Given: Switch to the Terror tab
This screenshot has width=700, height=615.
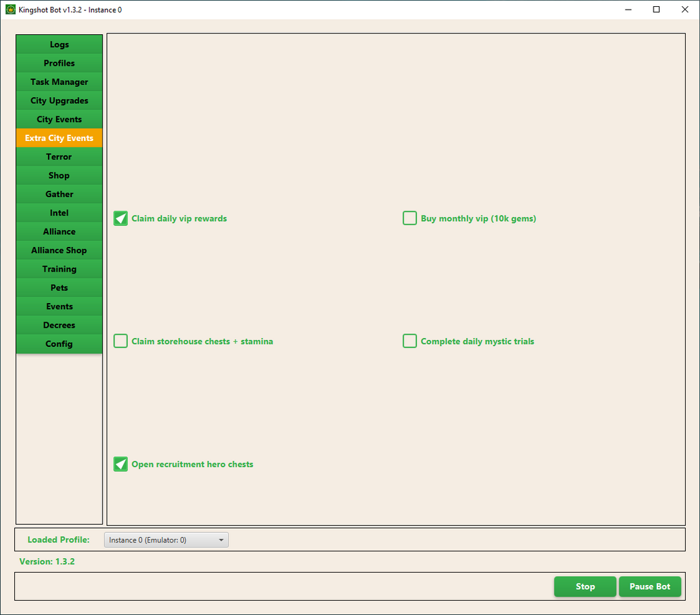Looking at the screenshot, I should tap(59, 157).
